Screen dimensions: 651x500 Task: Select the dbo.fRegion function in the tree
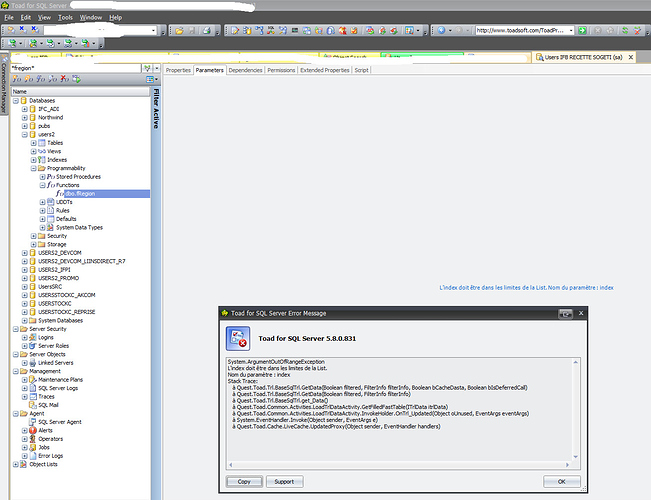pyautogui.click(x=80, y=194)
